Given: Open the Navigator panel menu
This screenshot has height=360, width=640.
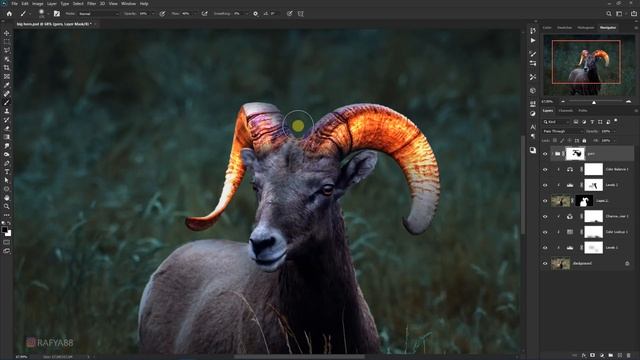Looking at the screenshot, I should [636, 28].
